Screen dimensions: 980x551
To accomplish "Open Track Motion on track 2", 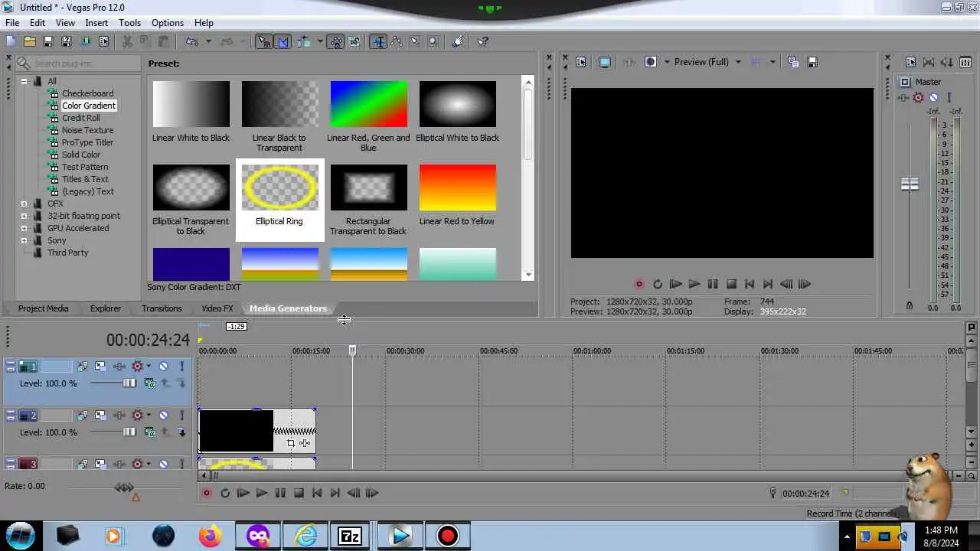I will pyautogui.click(x=101, y=416).
